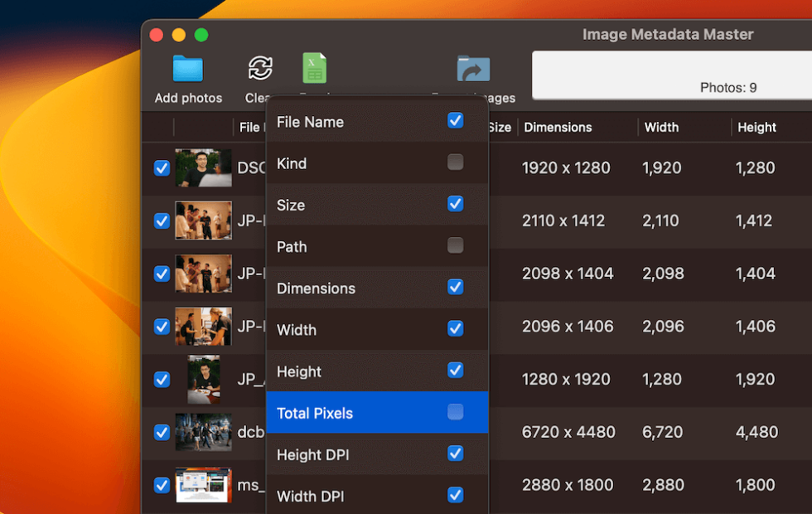Image resolution: width=812 pixels, height=514 pixels.
Task: Sort by the Dimensions column header
Action: coord(558,128)
